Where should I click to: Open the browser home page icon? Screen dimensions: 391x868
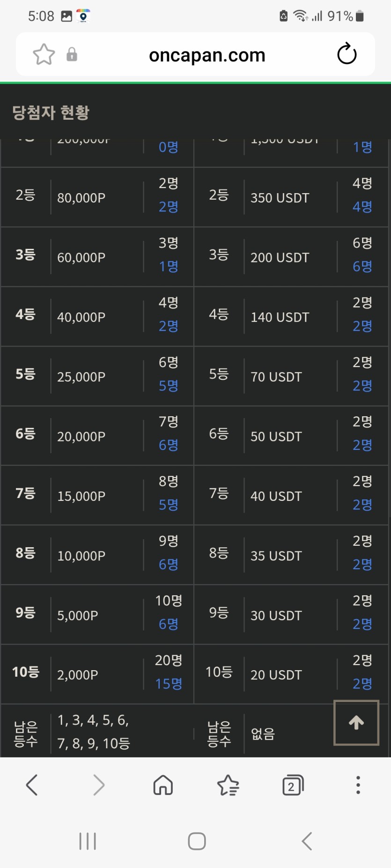point(163,785)
